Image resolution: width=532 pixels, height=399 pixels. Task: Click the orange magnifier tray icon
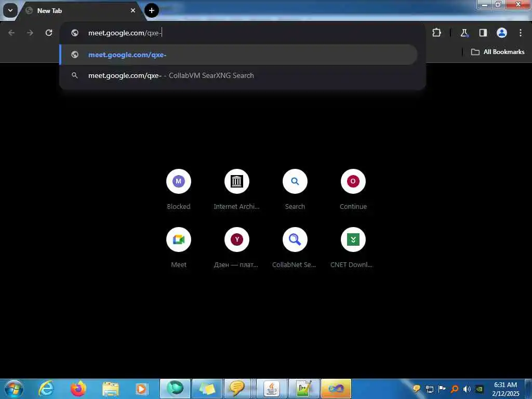(x=455, y=389)
